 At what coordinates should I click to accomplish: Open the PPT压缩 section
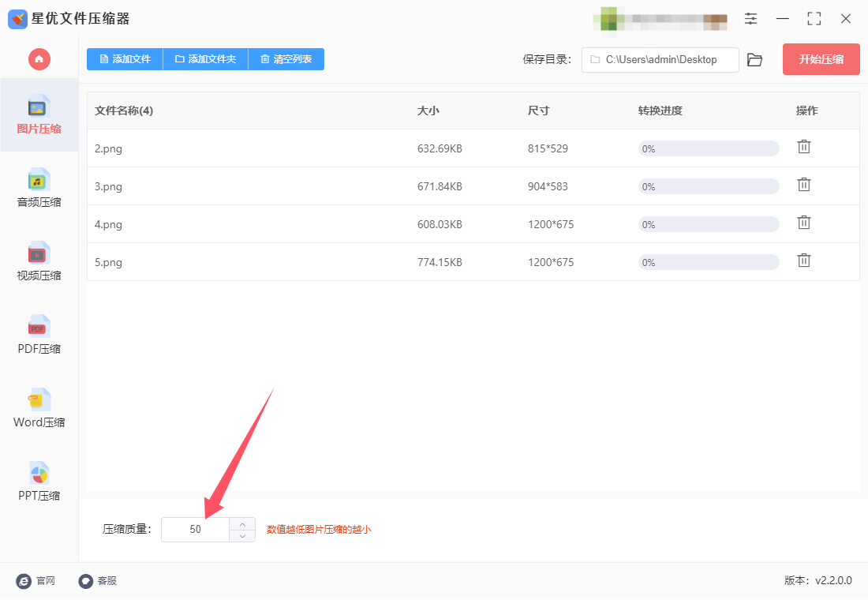click(39, 482)
